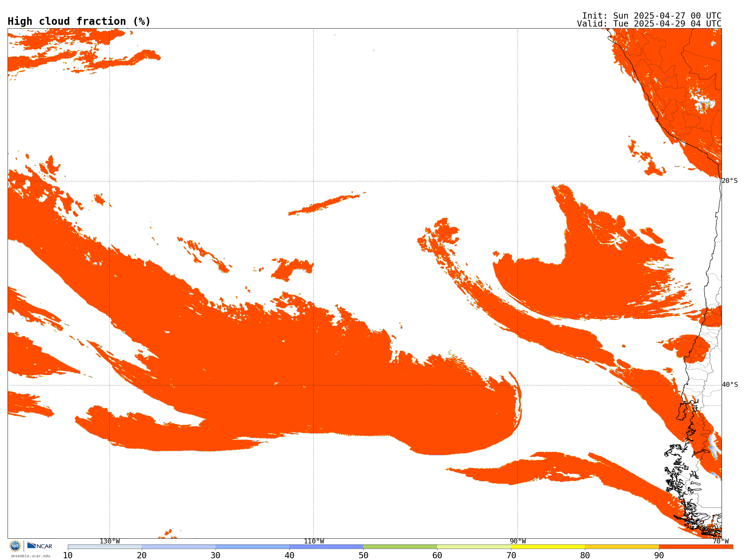Click the 40°S latitude label
This screenshot has width=744, height=560.
point(730,385)
